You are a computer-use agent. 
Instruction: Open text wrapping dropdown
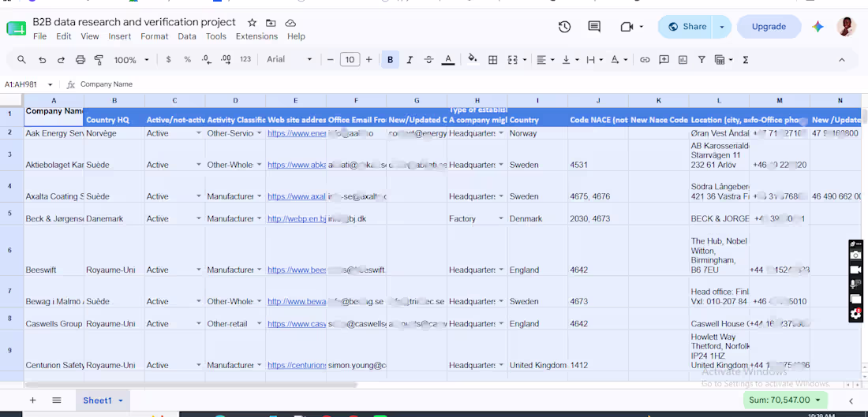pyautogui.click(x=594, y=60)
